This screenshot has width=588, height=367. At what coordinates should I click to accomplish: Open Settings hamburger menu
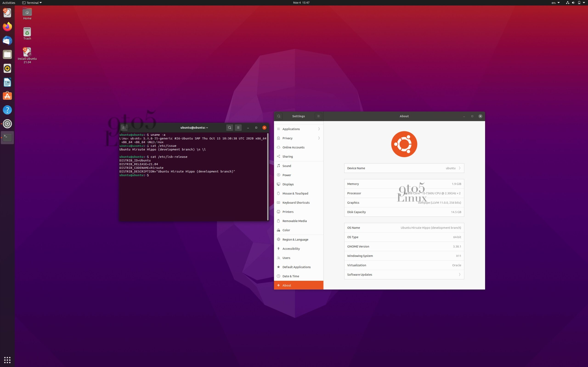[318, 116]
